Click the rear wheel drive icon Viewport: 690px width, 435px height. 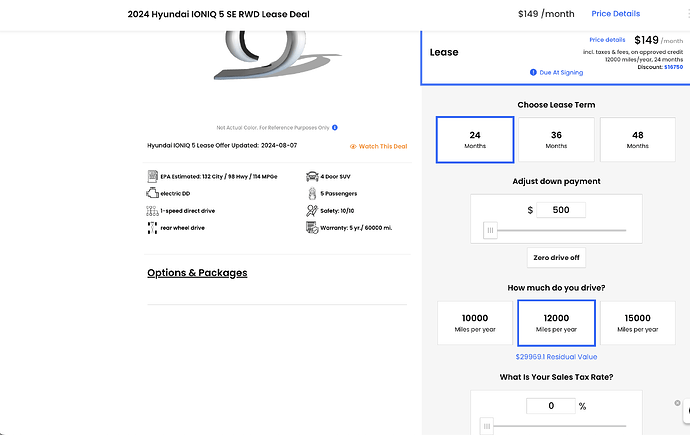[152, 228]
